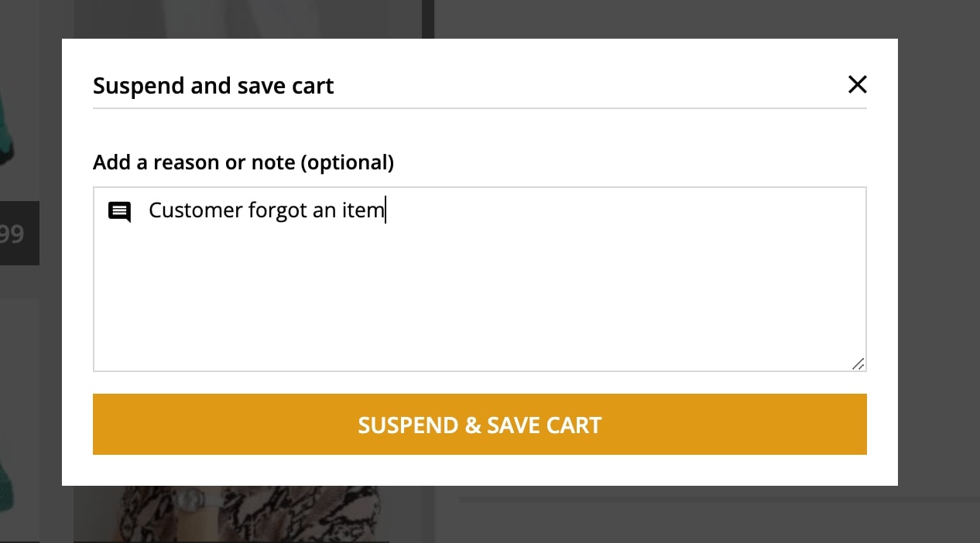Click dark vertical divider above the dialog

427,19
